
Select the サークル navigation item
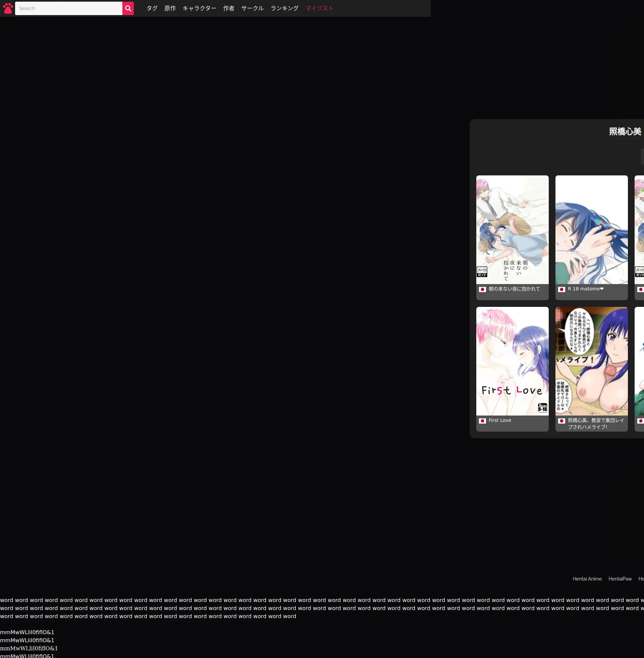click(x=252, y=8)
